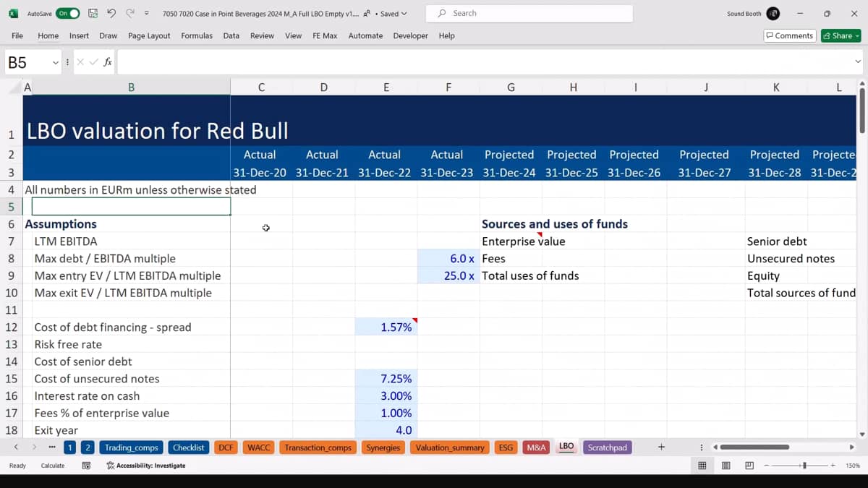Select column K header
This screenshot has height=488, width=868.
[776, 87]
